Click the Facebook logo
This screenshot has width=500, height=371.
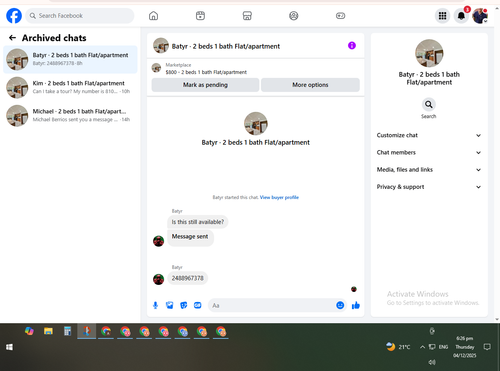(x=14, y=16)
